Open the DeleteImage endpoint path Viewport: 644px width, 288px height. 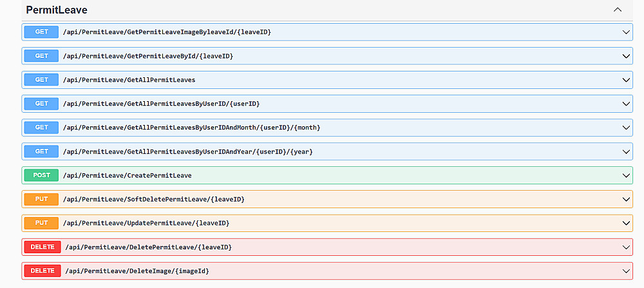136,271
